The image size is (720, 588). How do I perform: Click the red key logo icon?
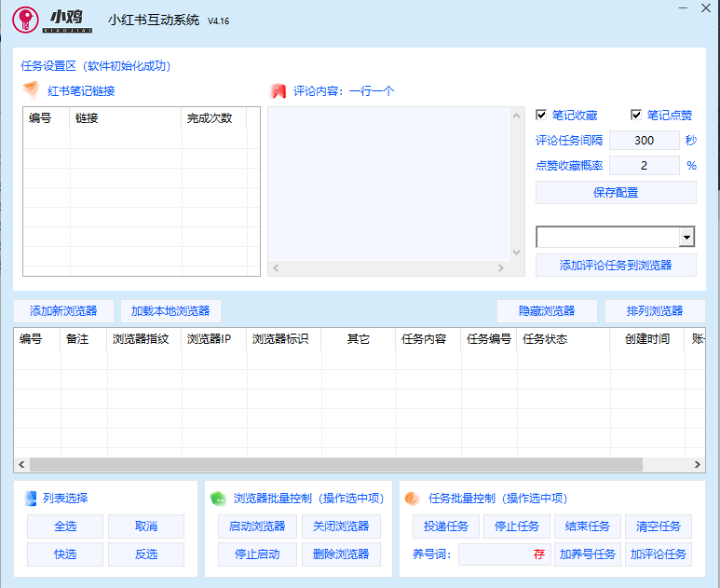[25, 20]
